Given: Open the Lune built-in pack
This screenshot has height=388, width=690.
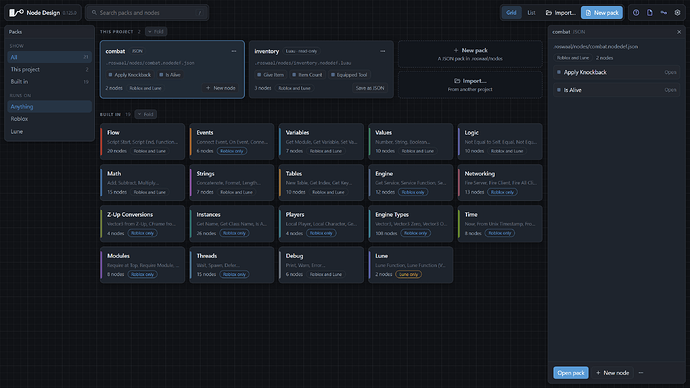Looking at the screenshot, I should [x=411, y=265].
